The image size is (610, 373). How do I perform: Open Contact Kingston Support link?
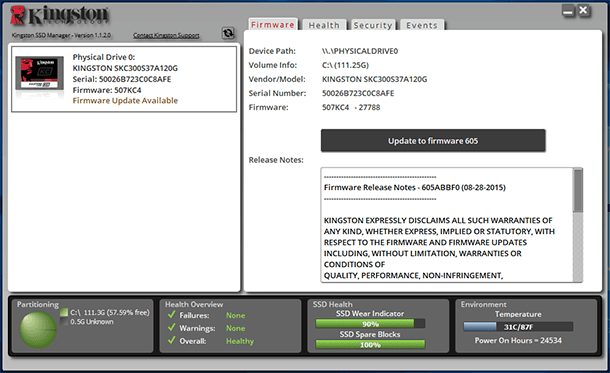(166, 35)
